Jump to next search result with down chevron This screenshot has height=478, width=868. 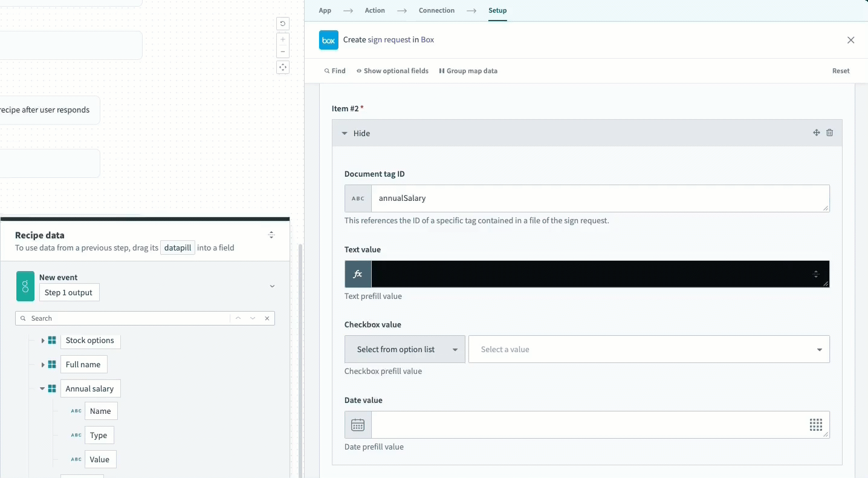coord(252,318)
